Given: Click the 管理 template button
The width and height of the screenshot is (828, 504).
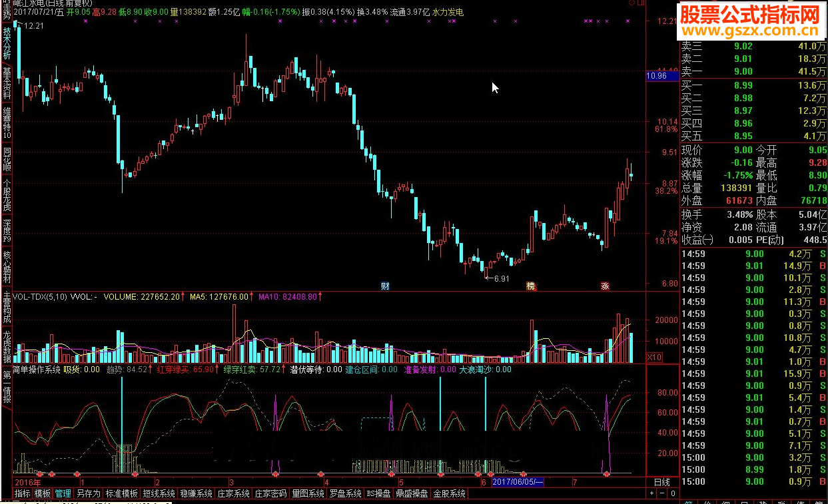Looking at the screenshot, I should click(x=63, y=494).
